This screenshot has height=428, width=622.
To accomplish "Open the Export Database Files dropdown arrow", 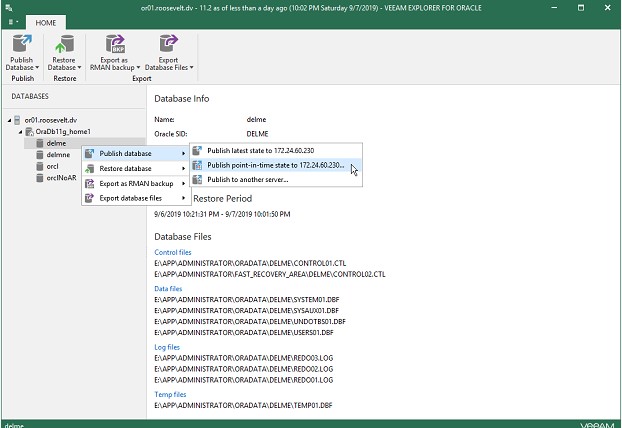I will point(192,67).
